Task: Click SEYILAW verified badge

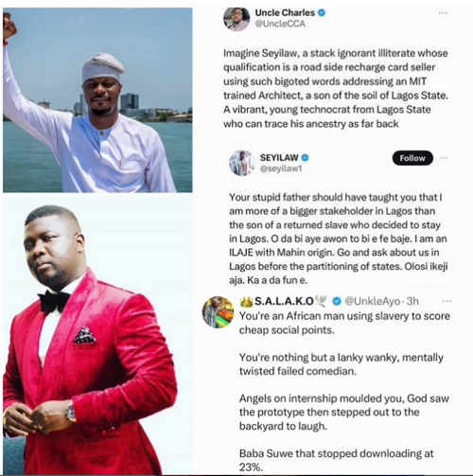Action: pyautogui.click(x=305, y=157)
